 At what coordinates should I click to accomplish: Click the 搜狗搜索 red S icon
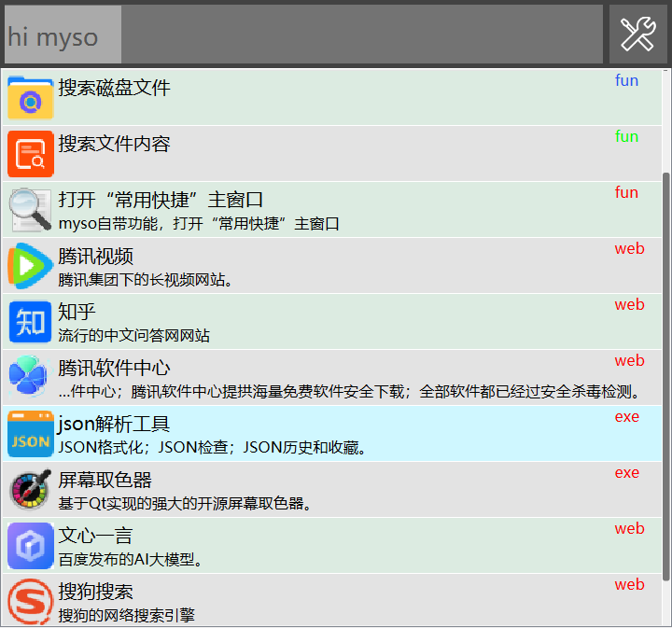click(x=31, y=602)
